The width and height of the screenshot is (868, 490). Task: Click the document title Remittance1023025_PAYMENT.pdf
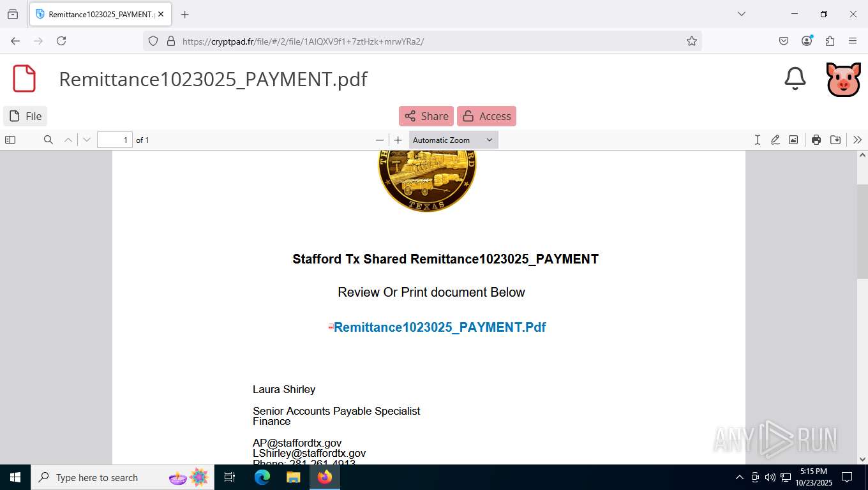(x=213, y=79)
